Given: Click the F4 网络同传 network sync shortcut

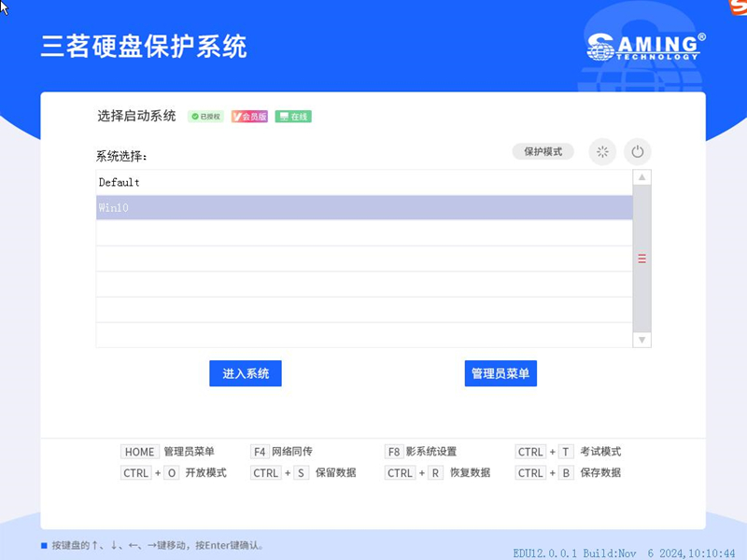Looking at the screenshot, I should coord(286,452).
